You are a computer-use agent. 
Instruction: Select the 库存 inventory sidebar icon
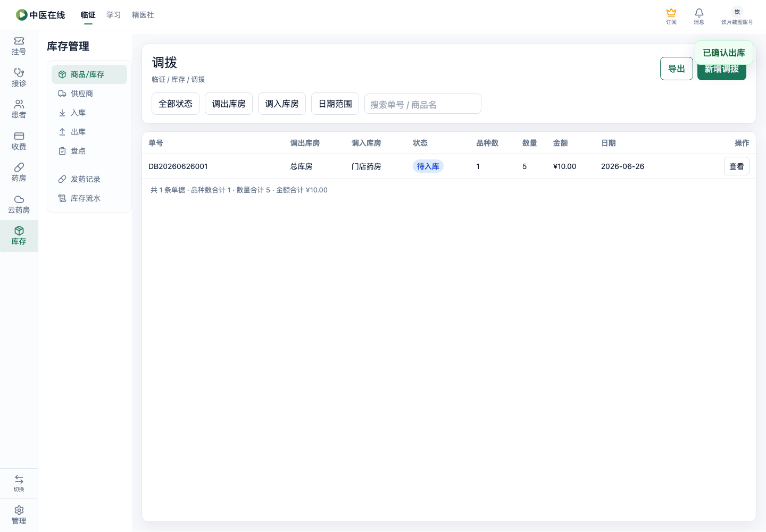19,236
